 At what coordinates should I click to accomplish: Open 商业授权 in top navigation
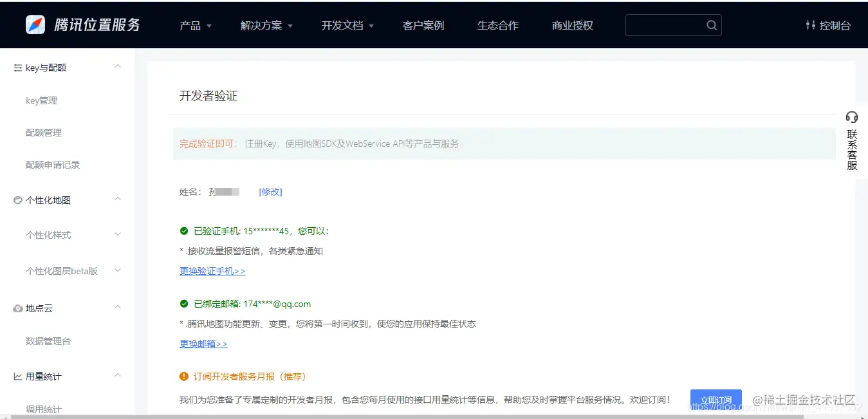point(573,26)
